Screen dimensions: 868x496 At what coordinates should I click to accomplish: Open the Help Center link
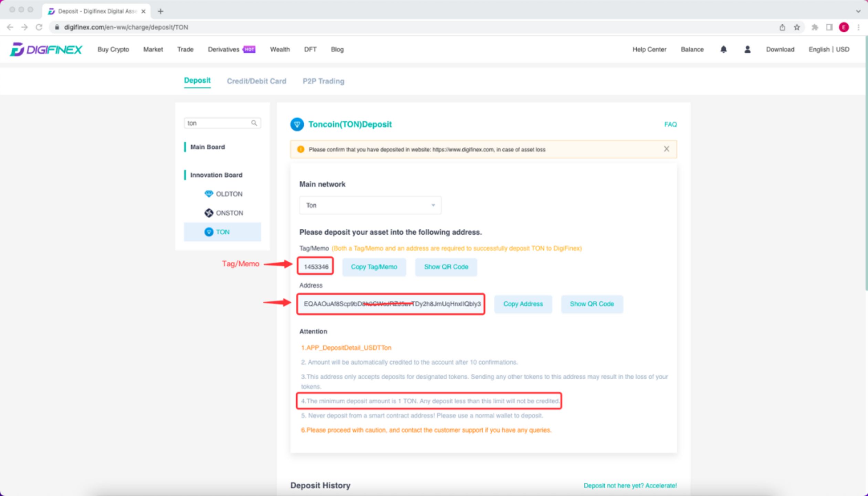point(649,50)
